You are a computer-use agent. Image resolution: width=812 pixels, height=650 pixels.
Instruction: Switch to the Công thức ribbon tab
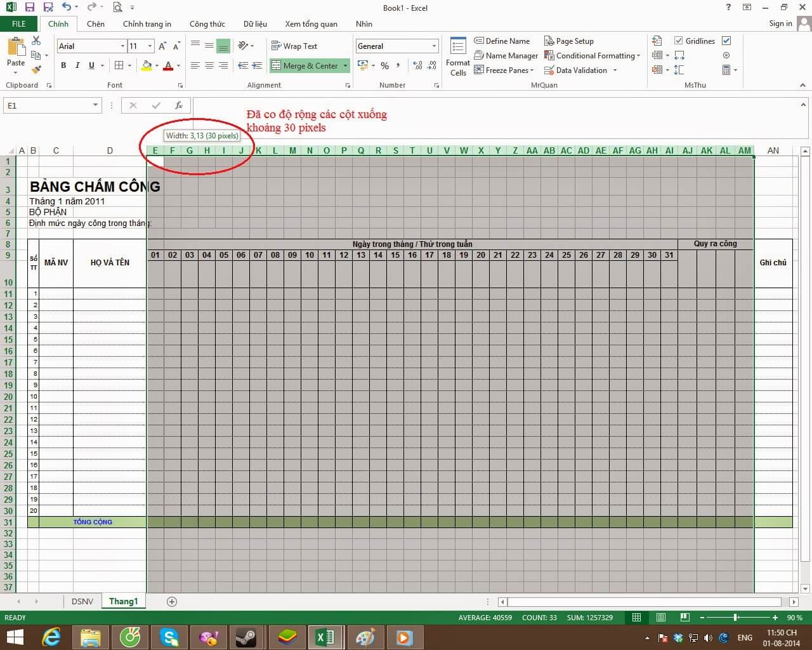(x=207, y=24)
